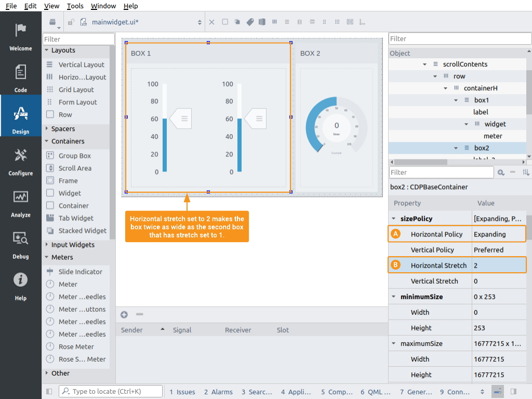Switch to Debug mode
Screen dimensions: 532x399
coord(21,245)
